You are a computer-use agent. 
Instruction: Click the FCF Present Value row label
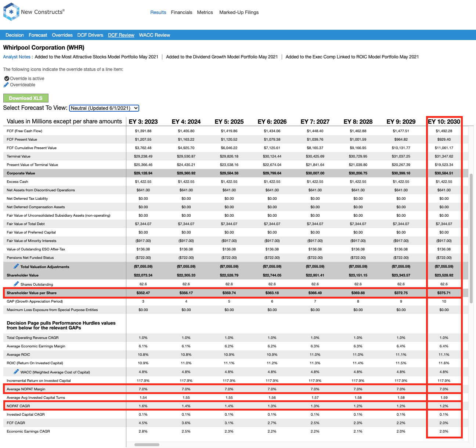(x=22, y=140)
